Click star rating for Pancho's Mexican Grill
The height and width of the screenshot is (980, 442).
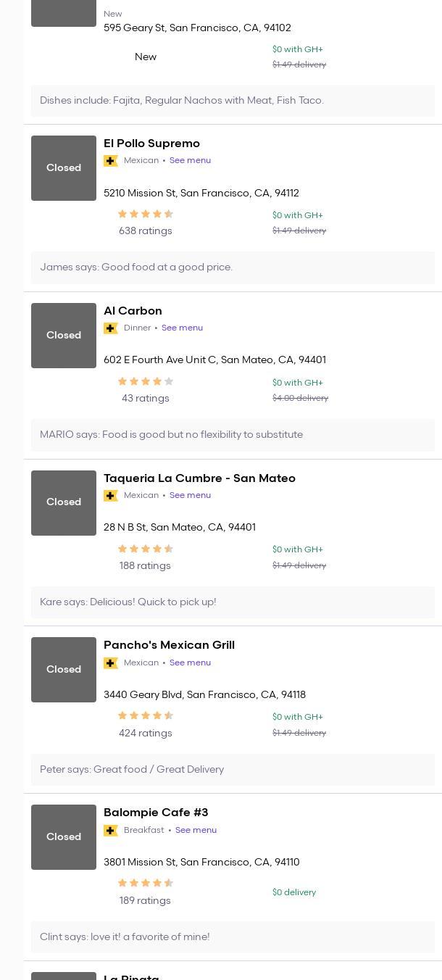tap(146, 715)
